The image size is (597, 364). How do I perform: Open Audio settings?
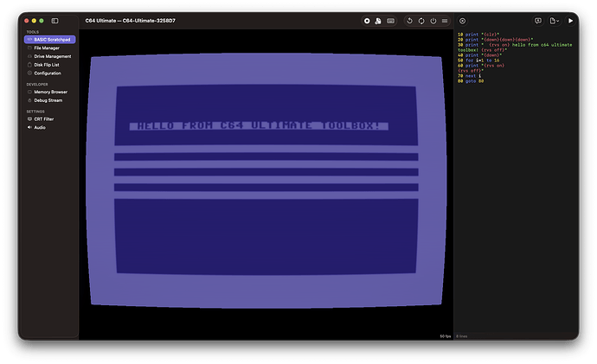(50, 127)
